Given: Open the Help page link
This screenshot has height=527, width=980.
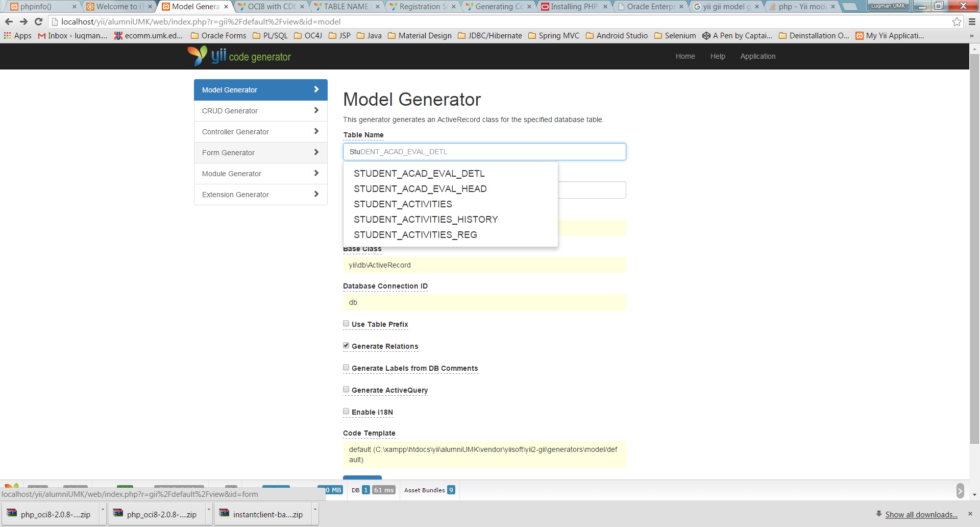Looking at the screenshot, I should tap(717, 56).
